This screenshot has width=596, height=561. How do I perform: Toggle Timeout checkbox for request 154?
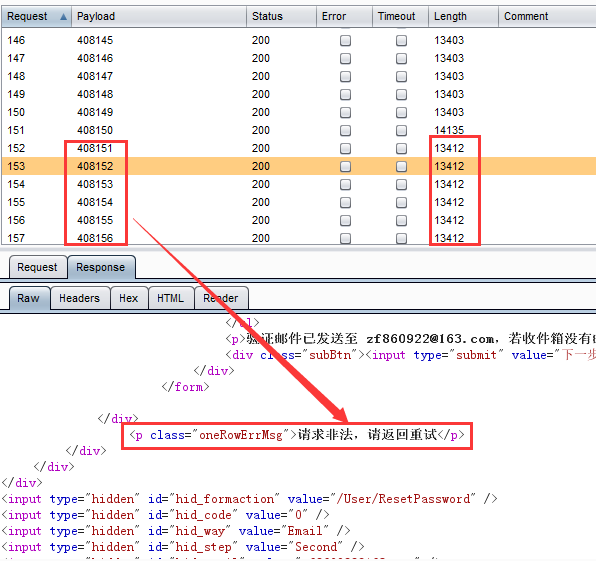[x=401, y=184]
